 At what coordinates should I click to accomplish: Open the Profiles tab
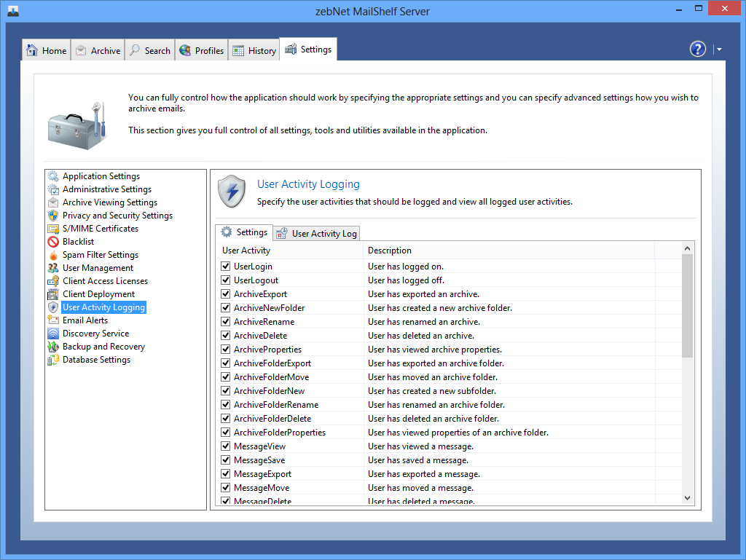(202, 50)
